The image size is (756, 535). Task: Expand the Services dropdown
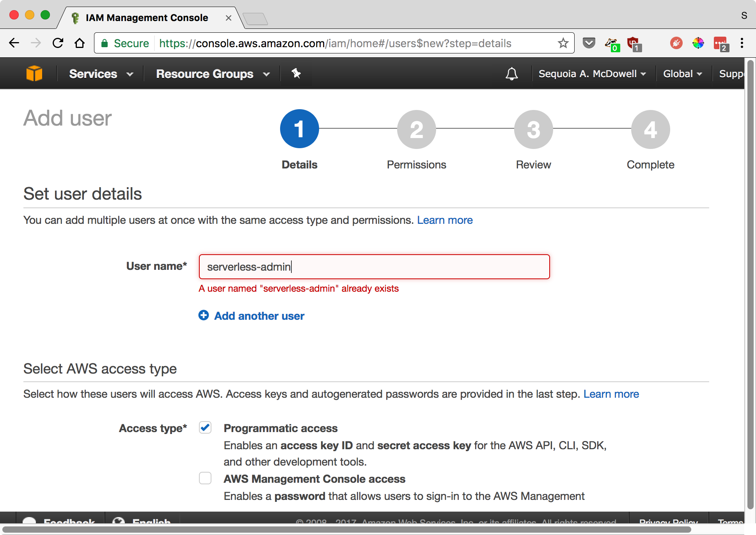click(x=101, y=74)
